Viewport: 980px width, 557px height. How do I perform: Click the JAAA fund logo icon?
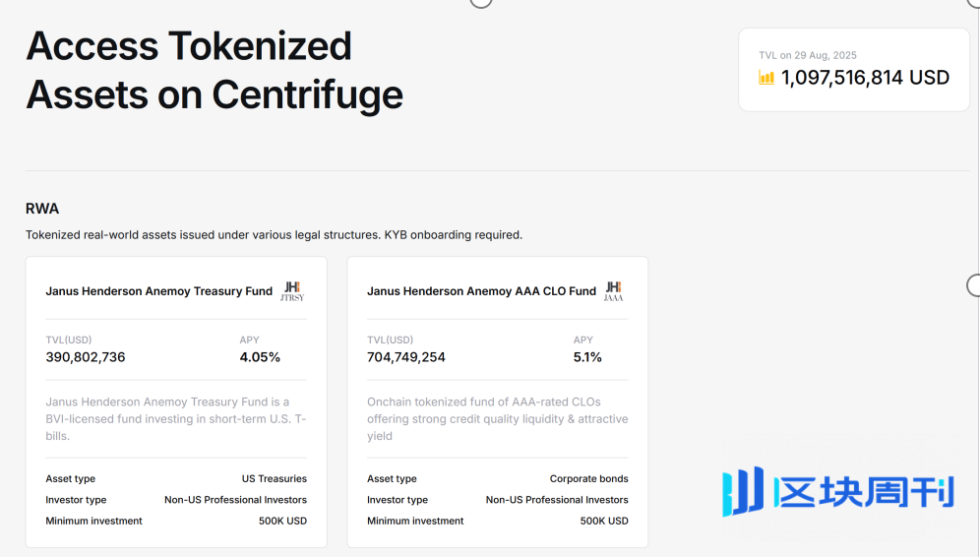[x=614, y=291]
